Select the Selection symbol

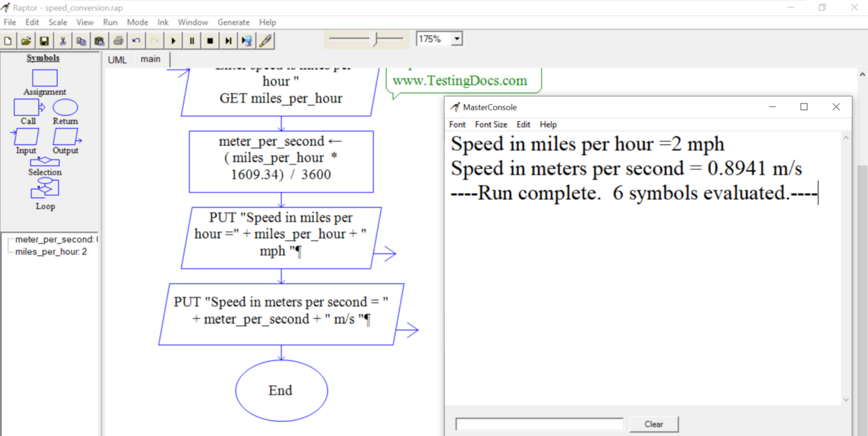pyautogui.click(x=45, y=161)
